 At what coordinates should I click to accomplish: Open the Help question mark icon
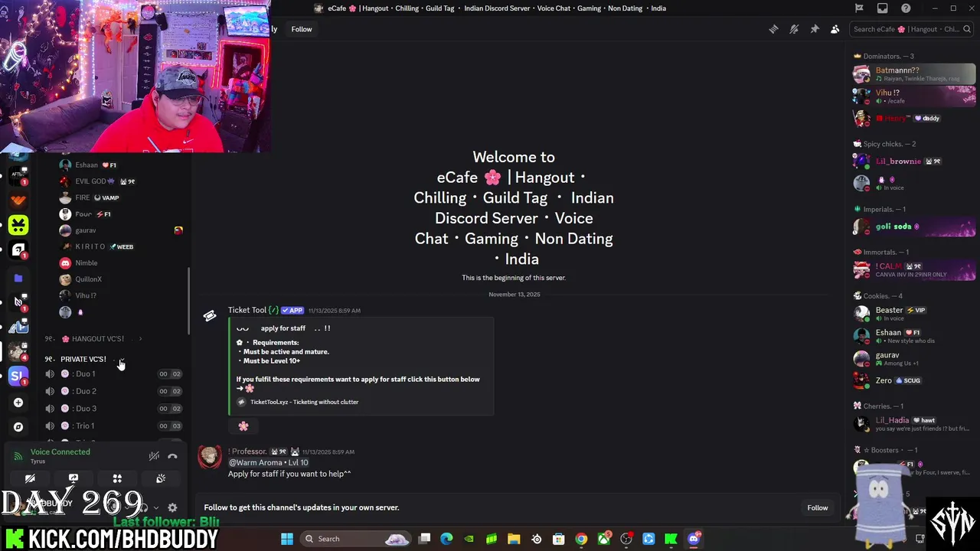point(906,8)
